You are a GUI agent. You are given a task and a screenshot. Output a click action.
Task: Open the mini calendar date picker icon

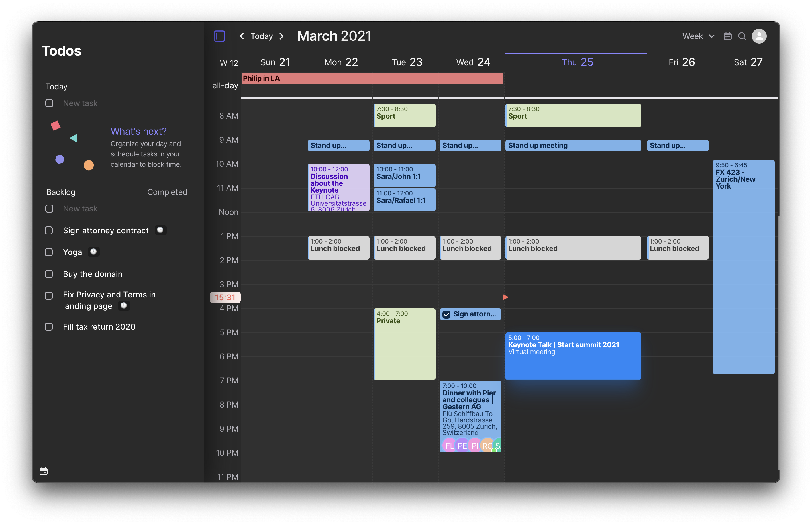pos(727,36)
